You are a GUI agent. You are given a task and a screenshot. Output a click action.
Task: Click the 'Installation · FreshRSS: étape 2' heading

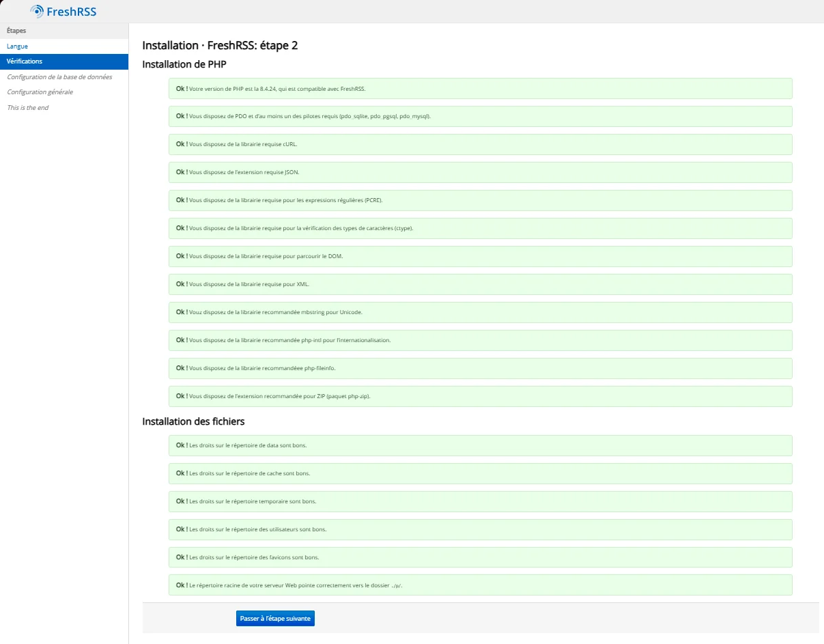[x=220, y=46]
